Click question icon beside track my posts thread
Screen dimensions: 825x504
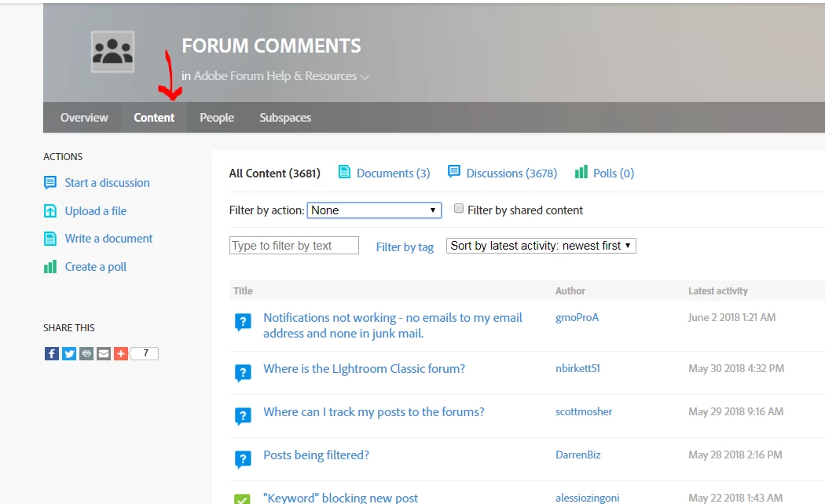[243, 416]
